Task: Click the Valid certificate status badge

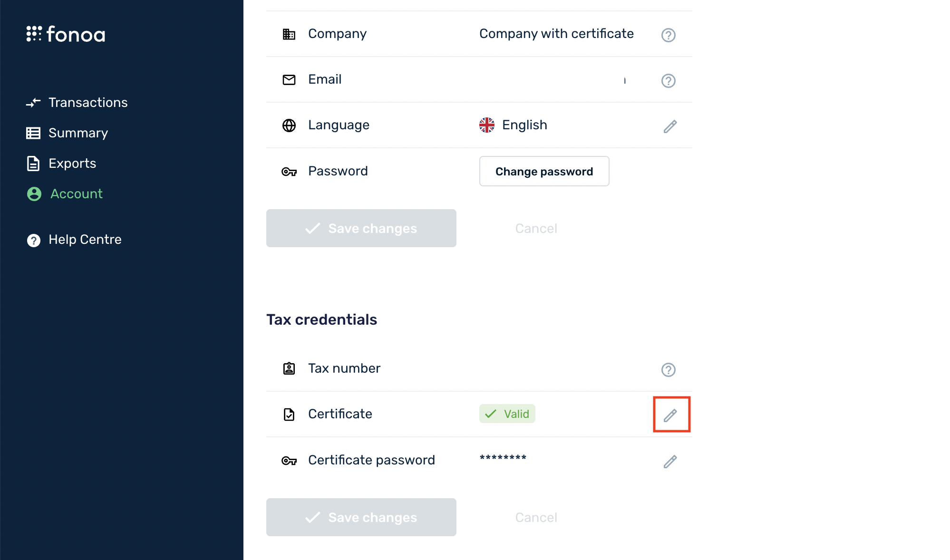Action: pos(507,414)
